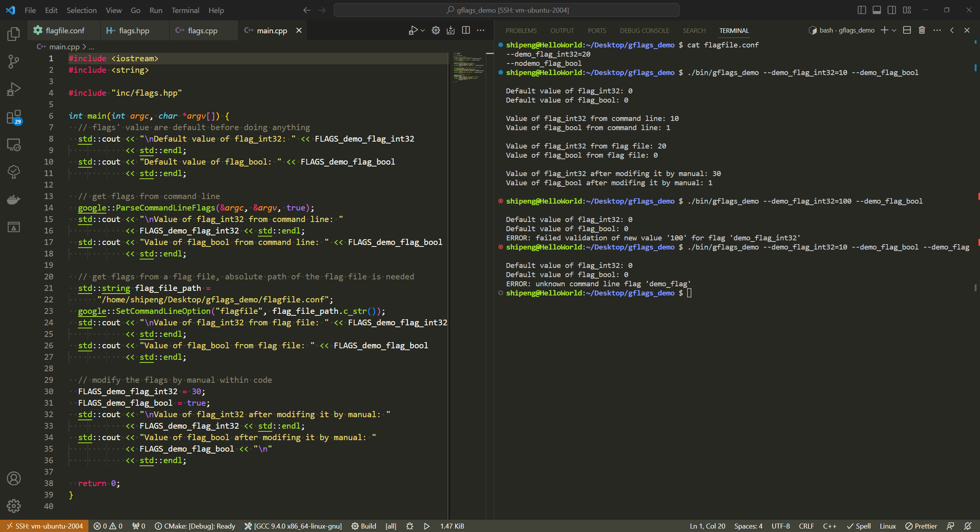Screen dimensions: 980x532
Task: Change line ending from CRLF
Action: 806,526
